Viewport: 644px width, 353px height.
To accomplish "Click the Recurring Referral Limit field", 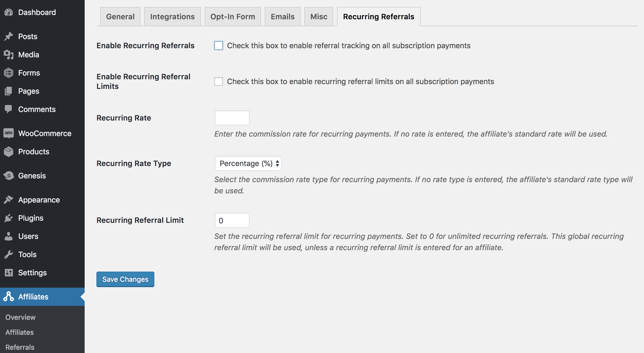I will pyautogui.click(x=232, y=220).
